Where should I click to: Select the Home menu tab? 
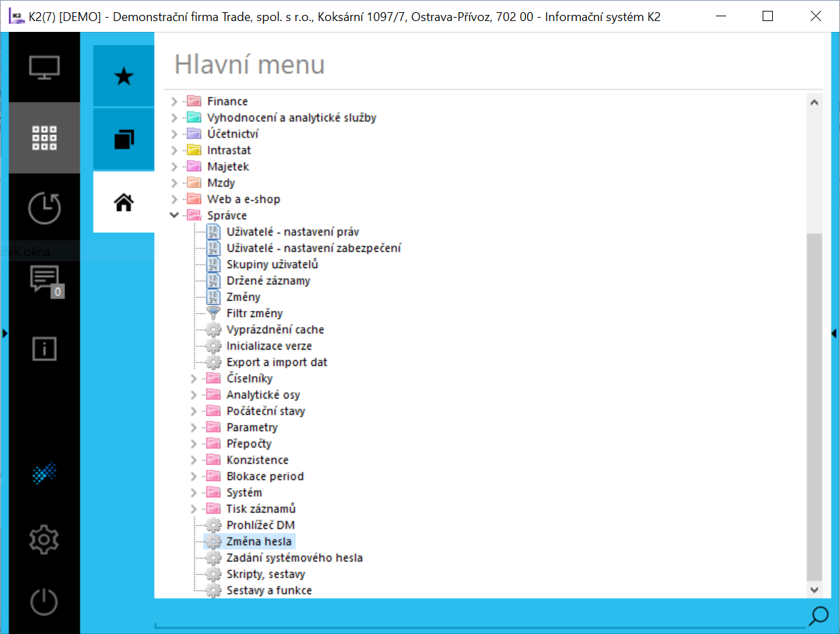(123, 202)
